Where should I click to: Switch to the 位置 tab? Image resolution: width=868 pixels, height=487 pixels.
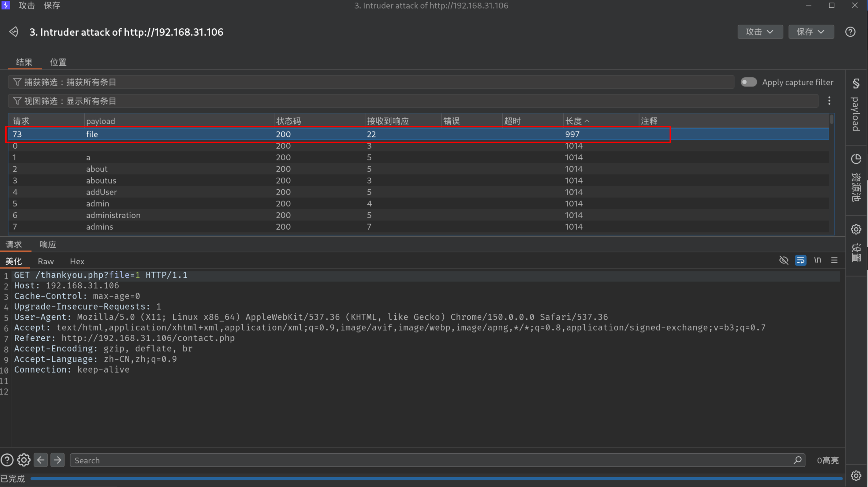click(x=58, y=62)
